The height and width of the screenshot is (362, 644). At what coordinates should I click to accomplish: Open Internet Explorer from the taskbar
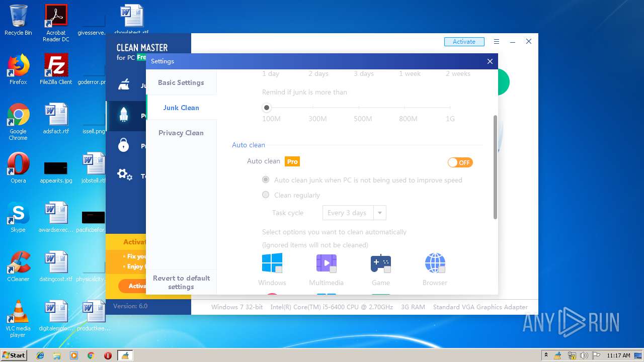point(40,355)
